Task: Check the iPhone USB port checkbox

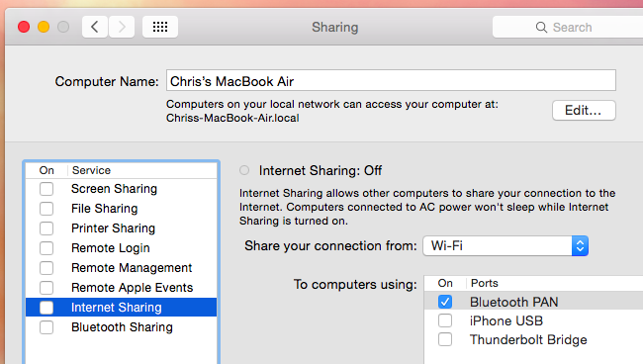Action: point(445,320)
